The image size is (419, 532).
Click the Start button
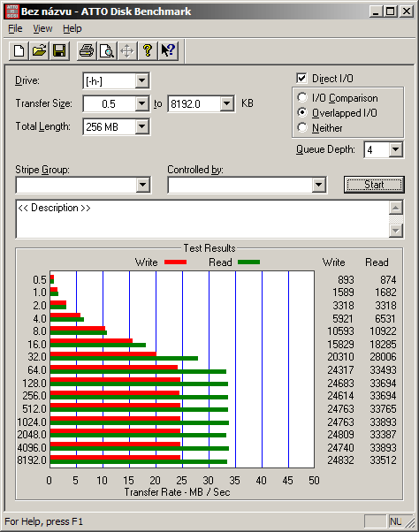pos(374,185)
